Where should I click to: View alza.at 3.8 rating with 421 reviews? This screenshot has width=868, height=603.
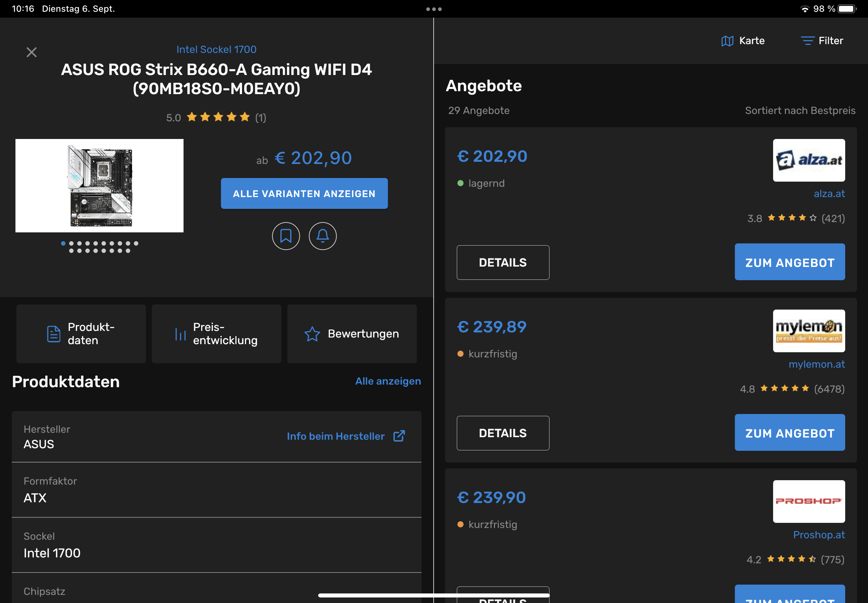click(796, 218)
